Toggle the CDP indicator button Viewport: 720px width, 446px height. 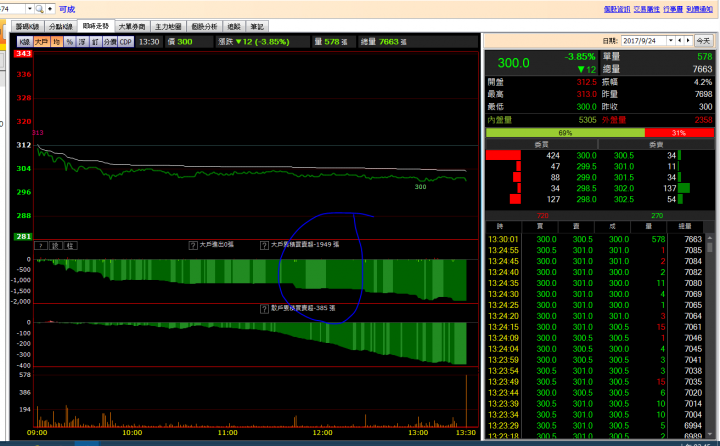click(126, 42)
